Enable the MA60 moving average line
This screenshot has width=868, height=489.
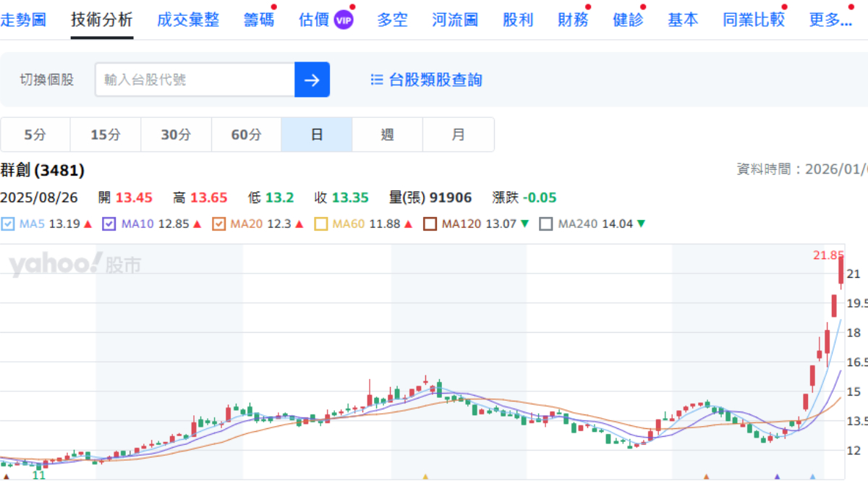click(321, 224)
